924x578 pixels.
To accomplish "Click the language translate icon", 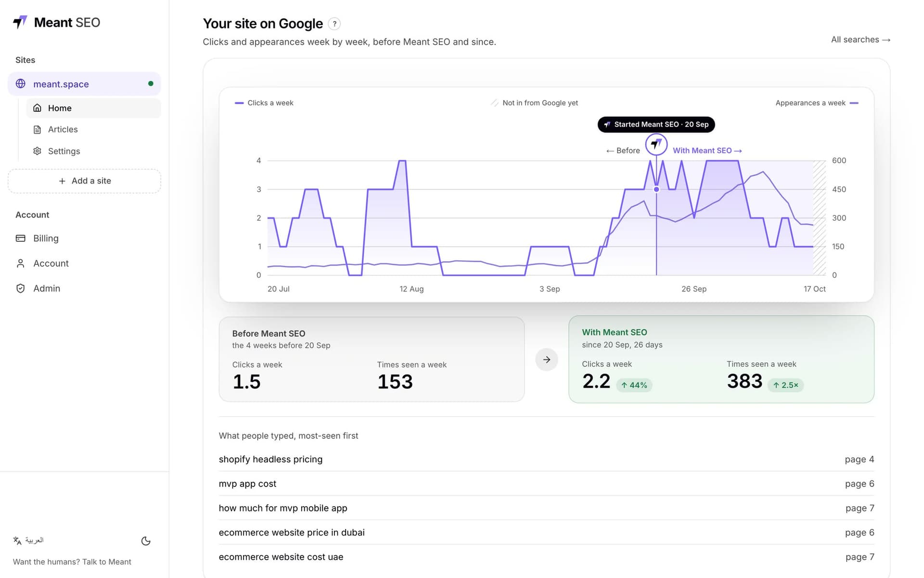I will [x=17, y=540].
